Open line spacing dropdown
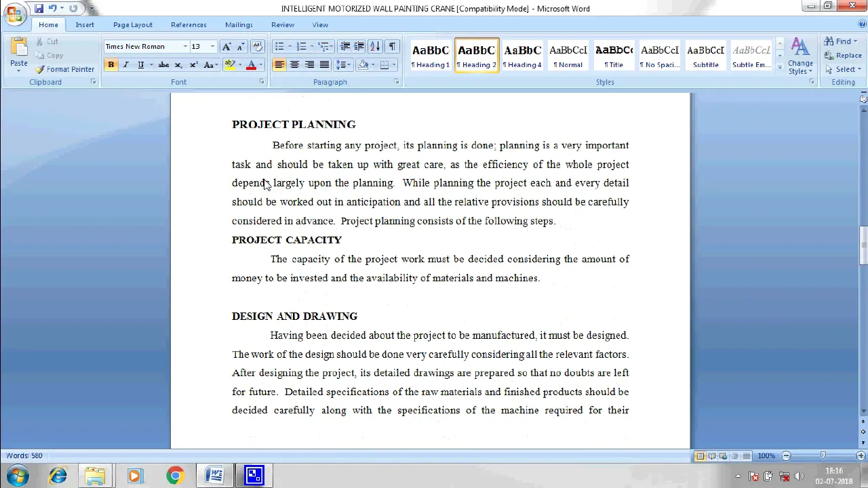Screen dimensions: 868x488 [x=344, y=65]
